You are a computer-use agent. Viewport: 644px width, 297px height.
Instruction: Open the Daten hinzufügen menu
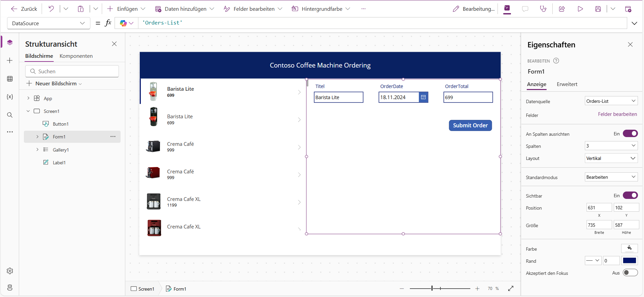tap(184, 9)
